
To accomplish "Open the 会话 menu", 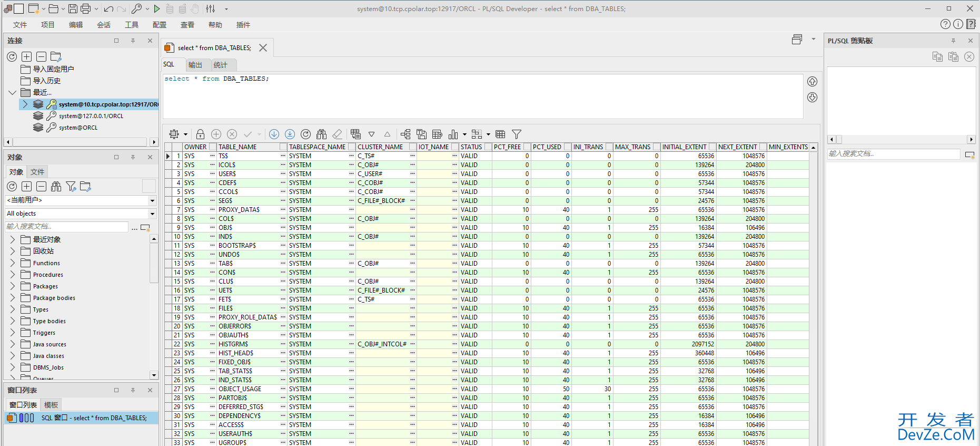I will coord(104,25).
